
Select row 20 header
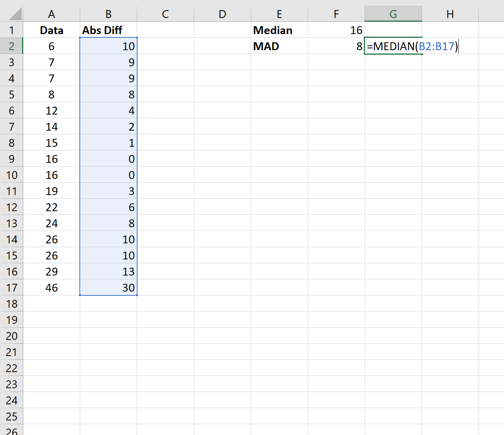pos(12,336)
